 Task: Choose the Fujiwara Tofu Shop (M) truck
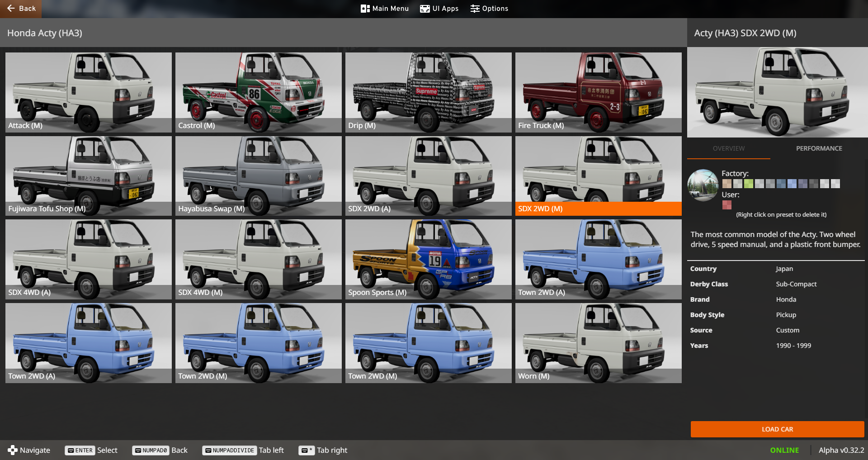click(x=88, y=176)
